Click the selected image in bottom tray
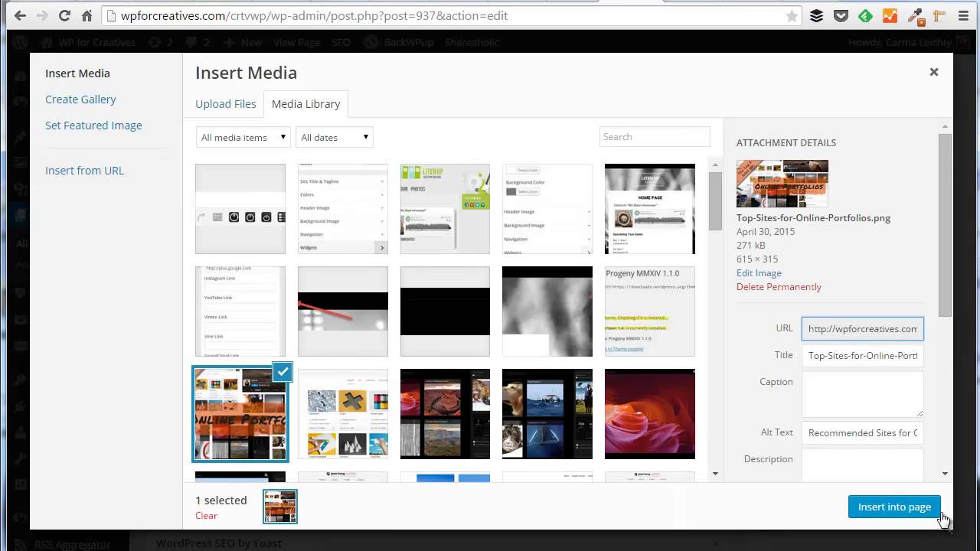Screen dimensions: 980x551 (x=280, y=507)
